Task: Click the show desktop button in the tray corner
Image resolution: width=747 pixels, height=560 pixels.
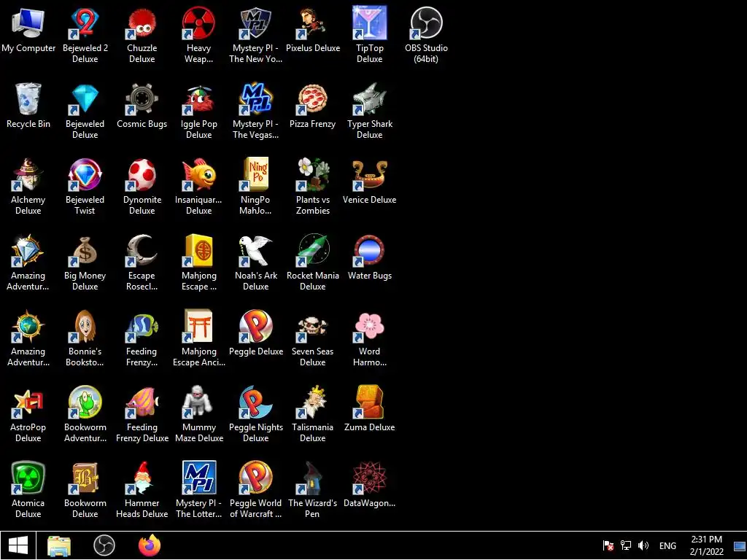Action: pyautogui.click(x=740, y=545)
